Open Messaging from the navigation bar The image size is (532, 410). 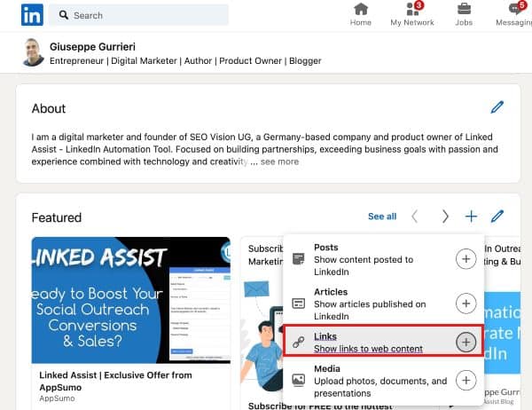pos(514,14)
